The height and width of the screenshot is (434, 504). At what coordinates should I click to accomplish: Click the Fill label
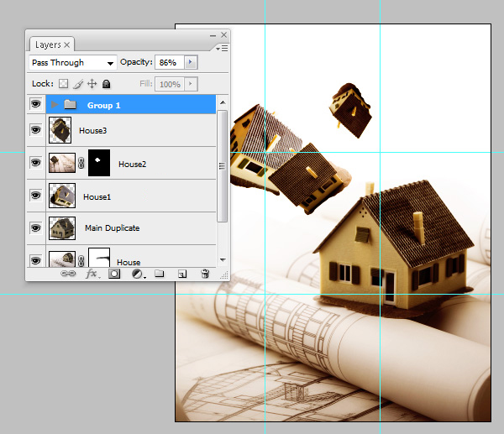click(146, 84)
